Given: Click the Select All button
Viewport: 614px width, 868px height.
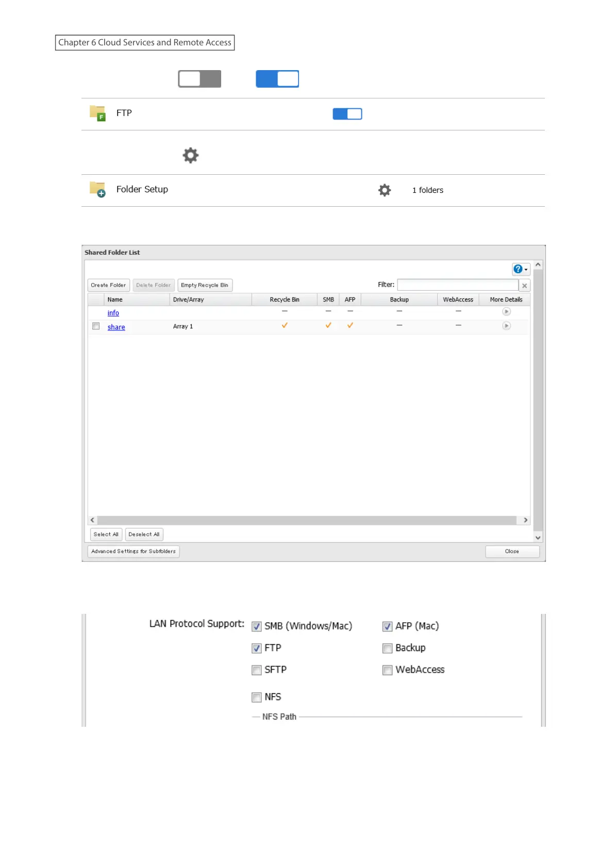Looking at the screenshot, I should tap(106, 535).
